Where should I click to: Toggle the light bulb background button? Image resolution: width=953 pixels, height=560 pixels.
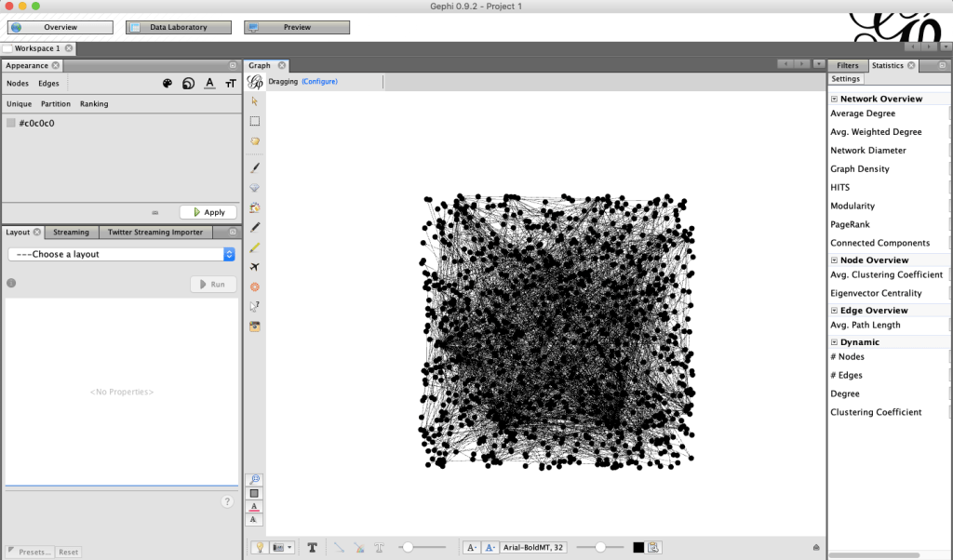[x=260, y=547]
